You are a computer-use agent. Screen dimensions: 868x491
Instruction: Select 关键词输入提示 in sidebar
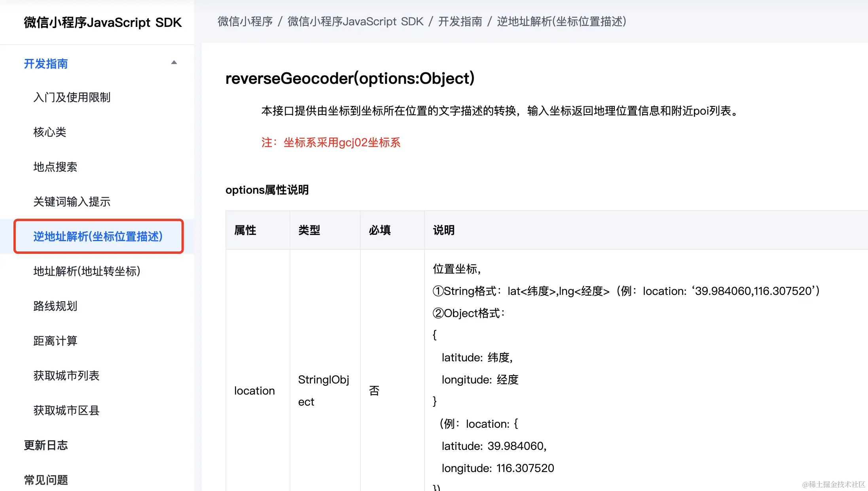coord(72,202)
